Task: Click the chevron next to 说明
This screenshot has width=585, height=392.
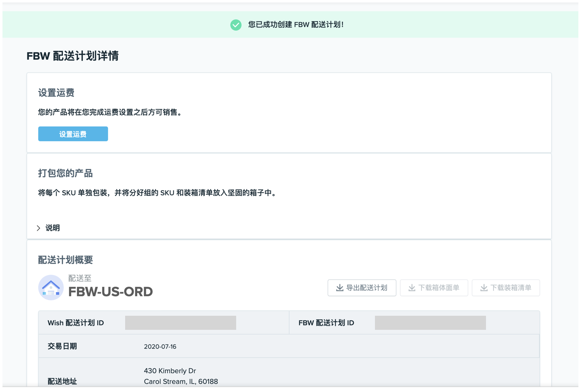Action: click(x=38, y=227)
